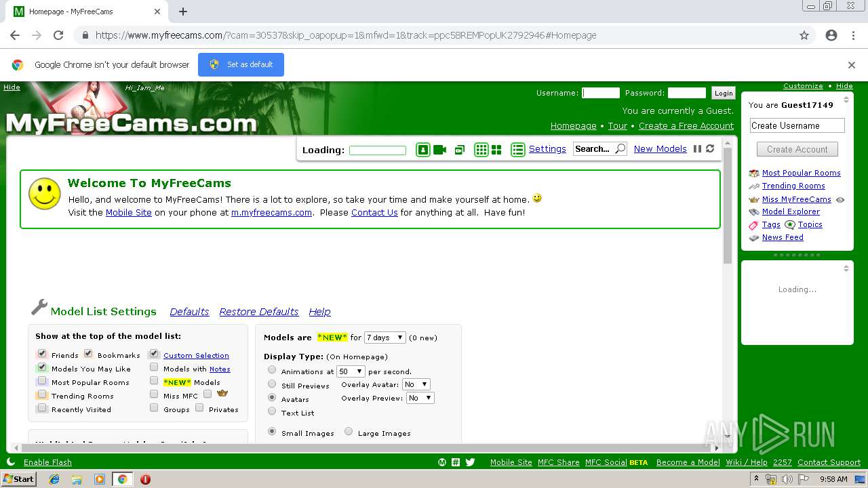Expand the Loading panel arrows

tap(846, 268)
